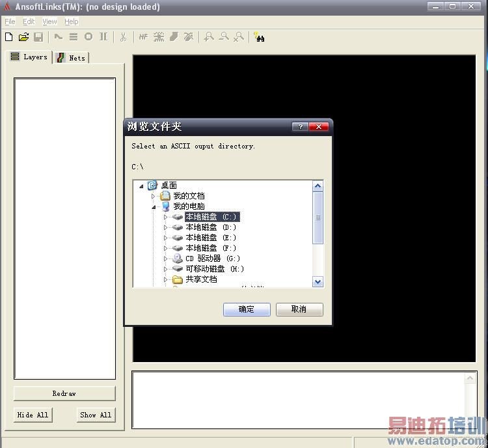Click the Open folder toolbar icon
This screenshot has height=448, width=488.
23,37
